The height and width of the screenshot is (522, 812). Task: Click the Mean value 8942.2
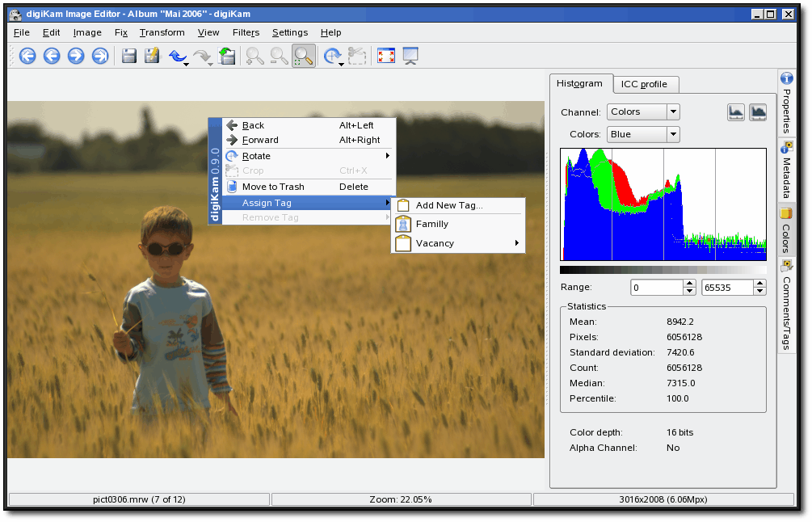[680, 322]
